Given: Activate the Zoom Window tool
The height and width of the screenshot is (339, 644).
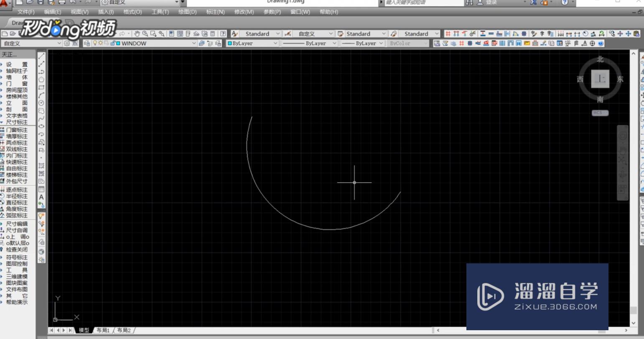Looking at the screenshot, I should click(x=153, y=34).
